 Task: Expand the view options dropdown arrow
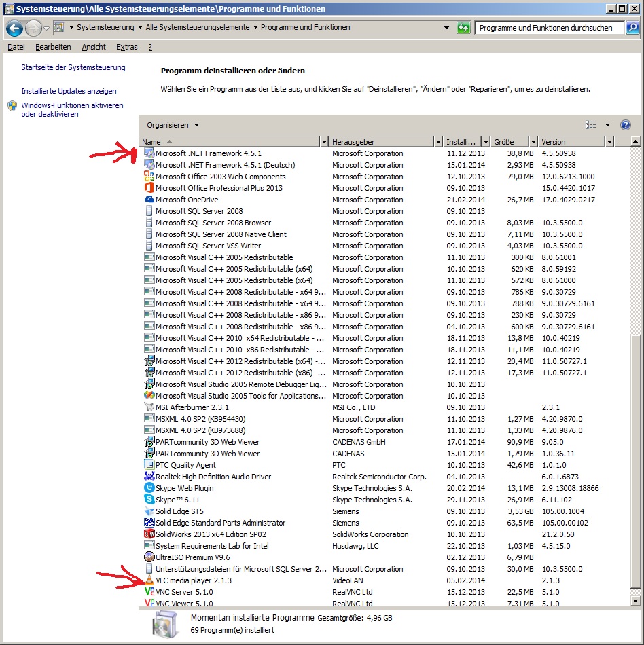click(x=607, y=125)
